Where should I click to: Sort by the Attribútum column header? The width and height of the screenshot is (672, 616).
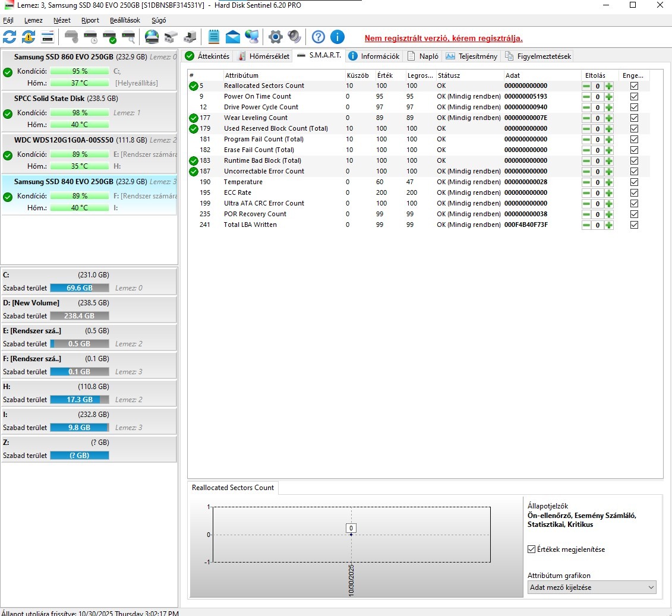pos(284,75)
